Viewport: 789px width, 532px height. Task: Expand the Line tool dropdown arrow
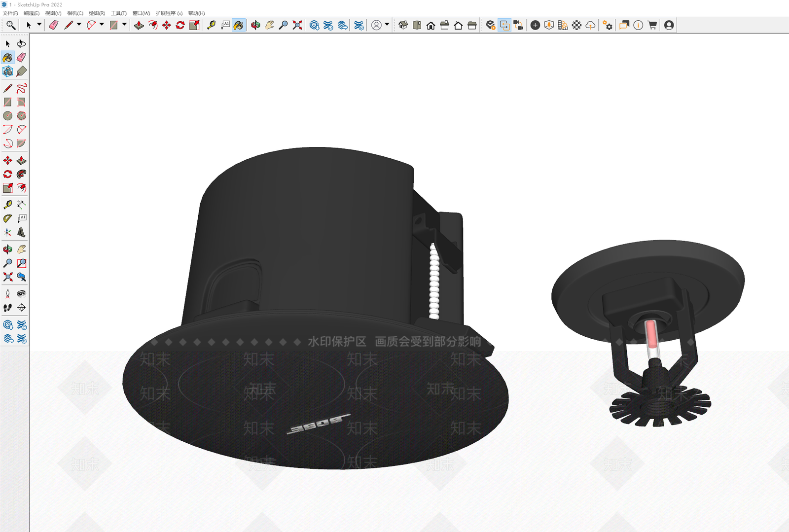tap(79, 24)
